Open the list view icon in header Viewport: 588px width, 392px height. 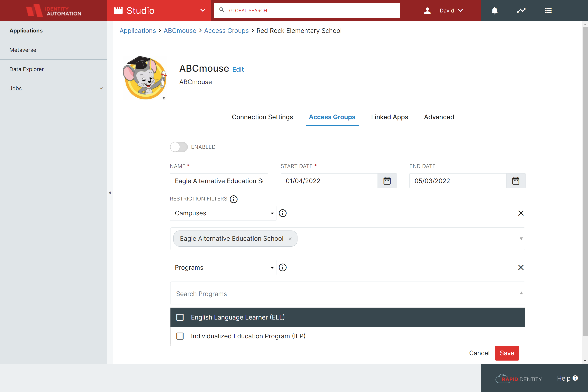point(548,10)
